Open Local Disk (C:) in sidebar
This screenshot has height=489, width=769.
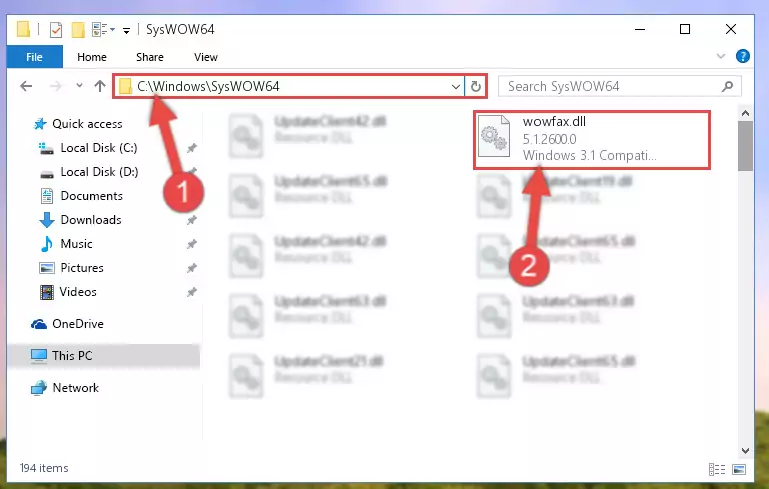(99, 148)
